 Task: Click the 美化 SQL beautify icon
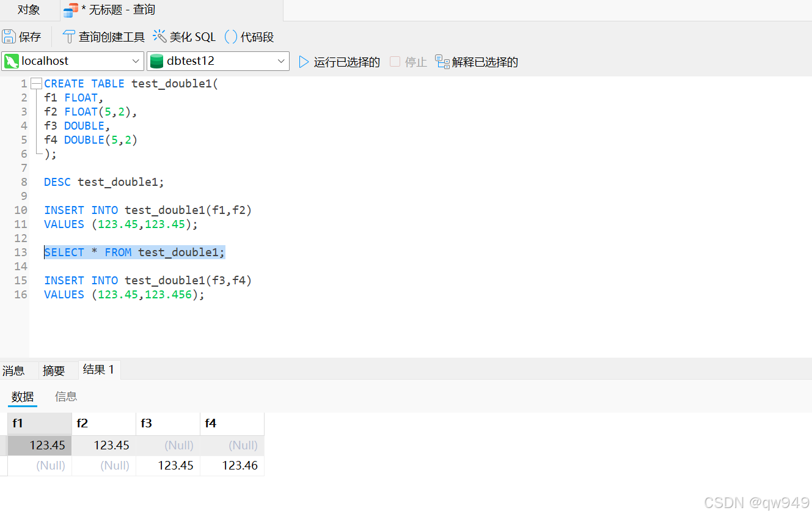tap(159, 37)
